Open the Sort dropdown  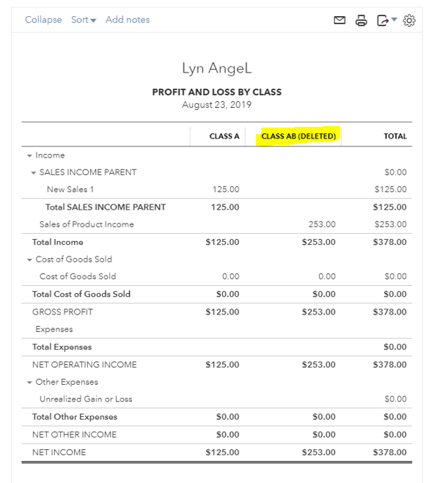(x=84, y=20)
